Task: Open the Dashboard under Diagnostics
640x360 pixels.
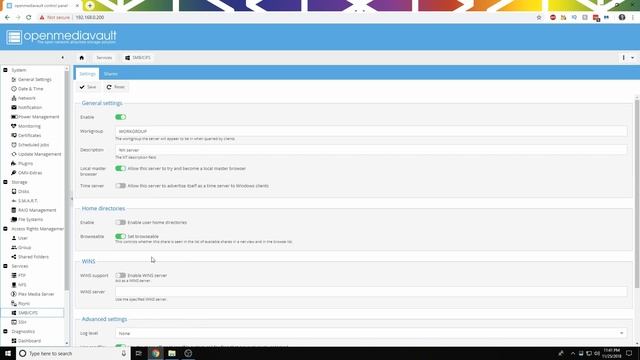Action: click(x=29, y=341)
